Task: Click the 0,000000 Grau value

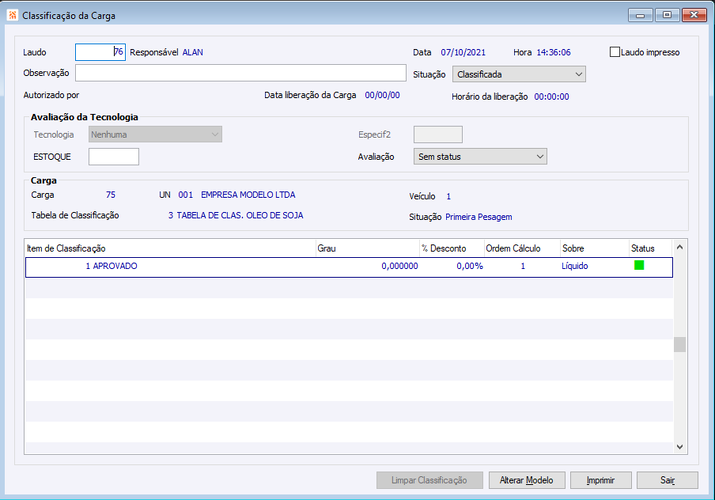Action: [399, 266]
